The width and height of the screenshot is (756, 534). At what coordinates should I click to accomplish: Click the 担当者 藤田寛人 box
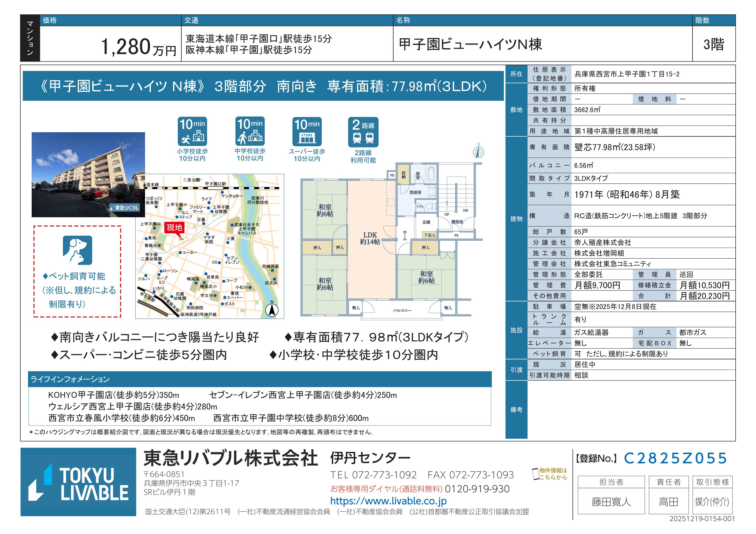click(x=611, y=501)
